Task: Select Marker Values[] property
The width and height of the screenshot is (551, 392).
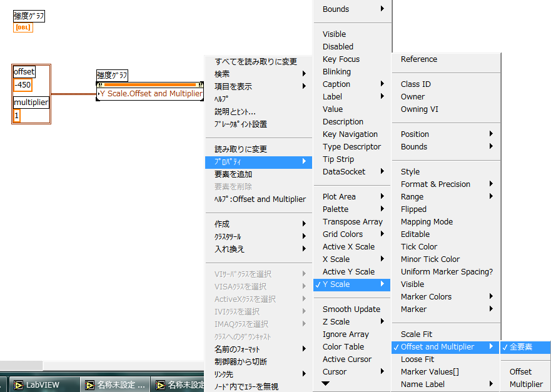Action: [445, 371]
